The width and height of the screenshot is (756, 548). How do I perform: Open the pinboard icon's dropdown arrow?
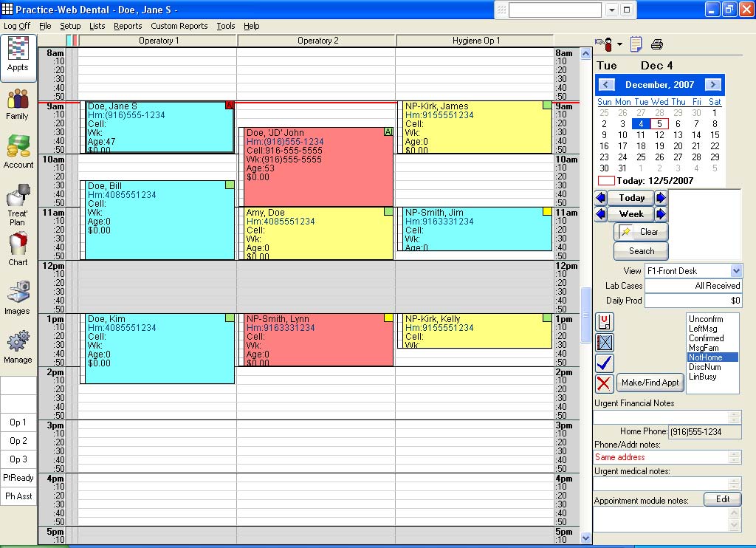point(619,43)
